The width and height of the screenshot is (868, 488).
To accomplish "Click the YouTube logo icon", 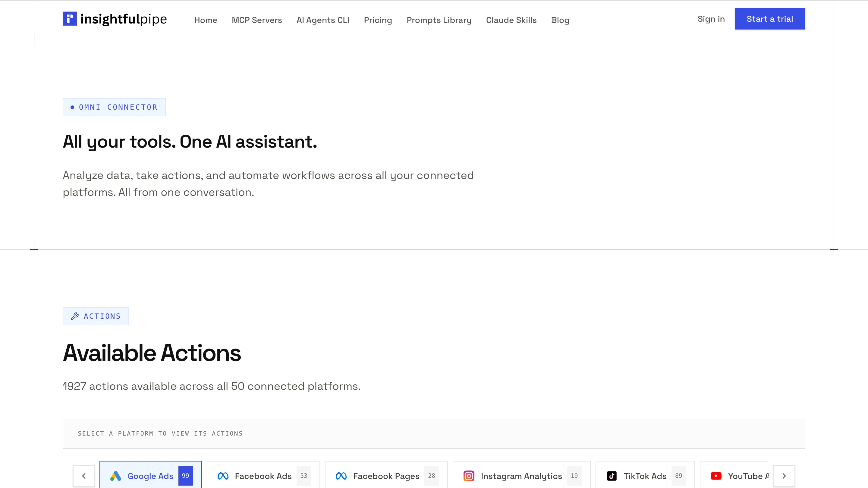I will tap(716, 476).
